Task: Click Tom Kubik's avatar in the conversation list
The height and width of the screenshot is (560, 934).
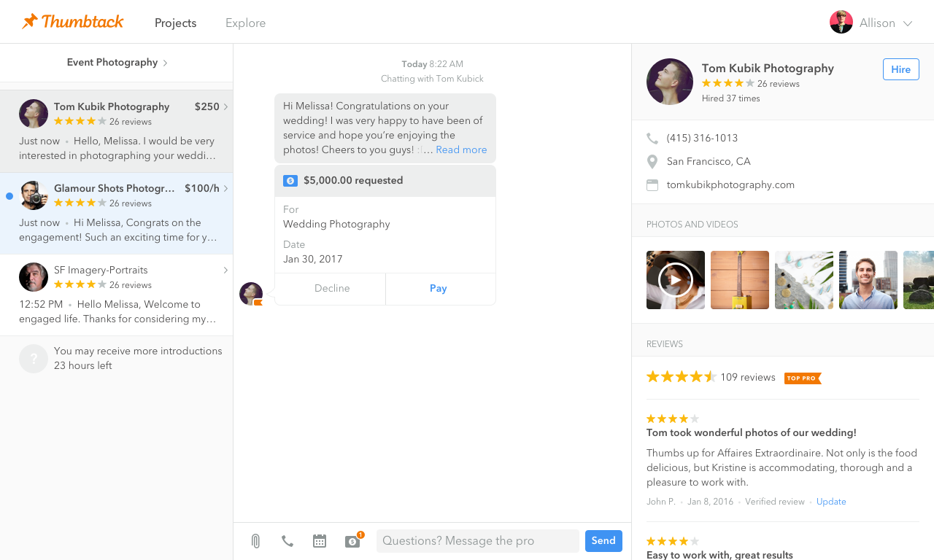Action: coord(34,114)
